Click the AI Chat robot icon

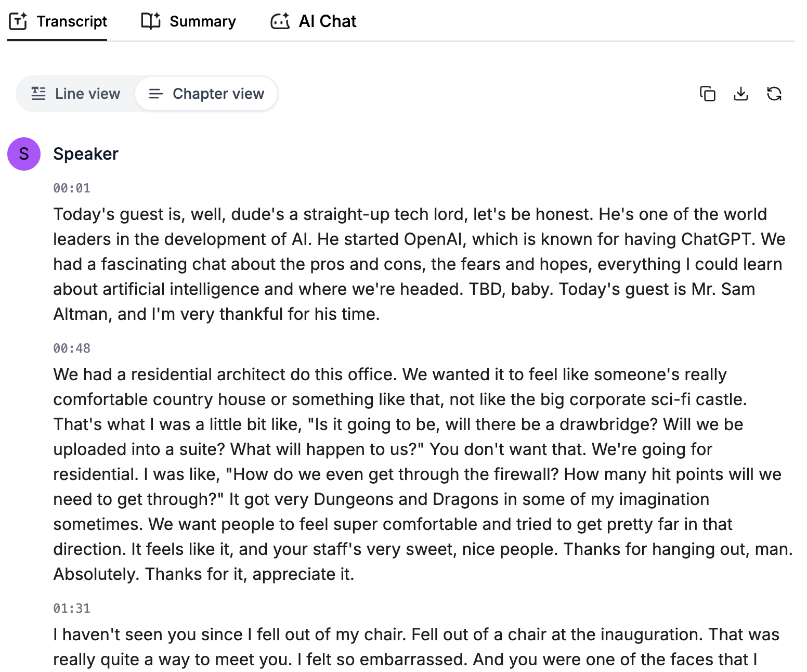(280, 21)
